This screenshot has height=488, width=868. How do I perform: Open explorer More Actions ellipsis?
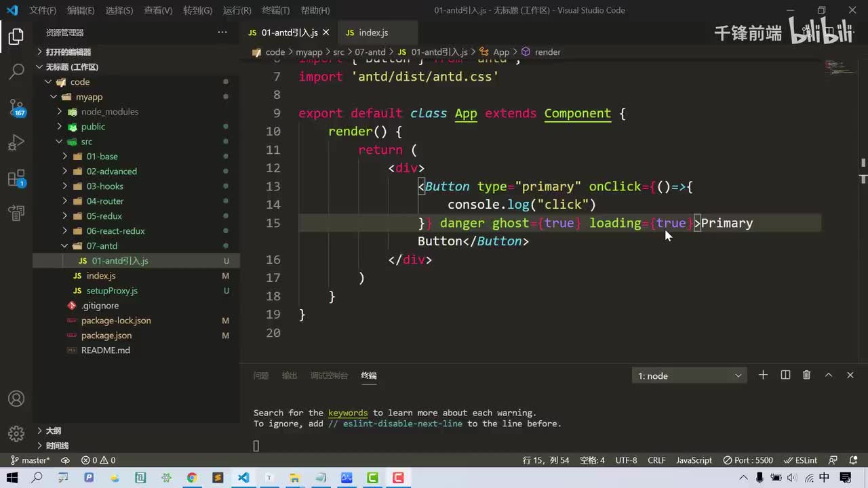pos(222,33)
